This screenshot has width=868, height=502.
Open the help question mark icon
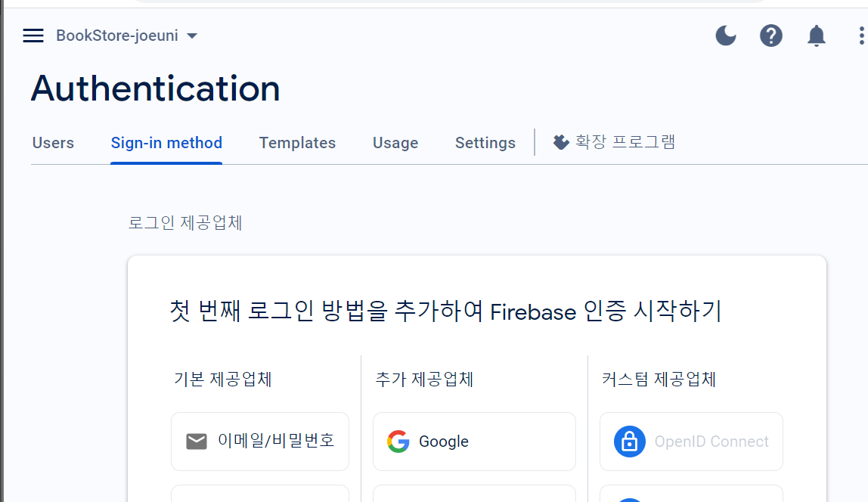[x=771, y=36]
